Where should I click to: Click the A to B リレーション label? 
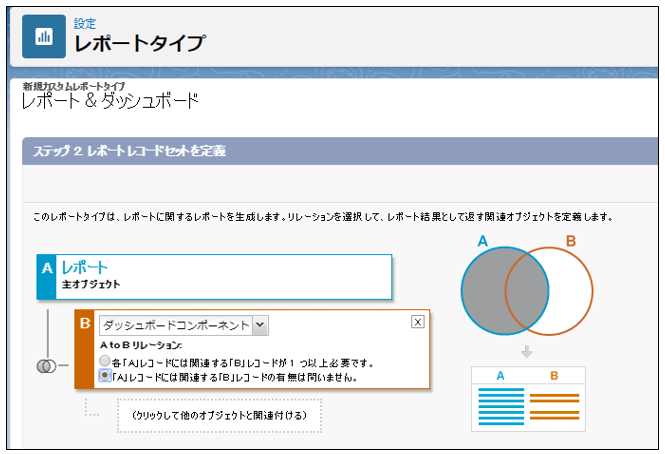pyautogui.click(x=141, y=345)
